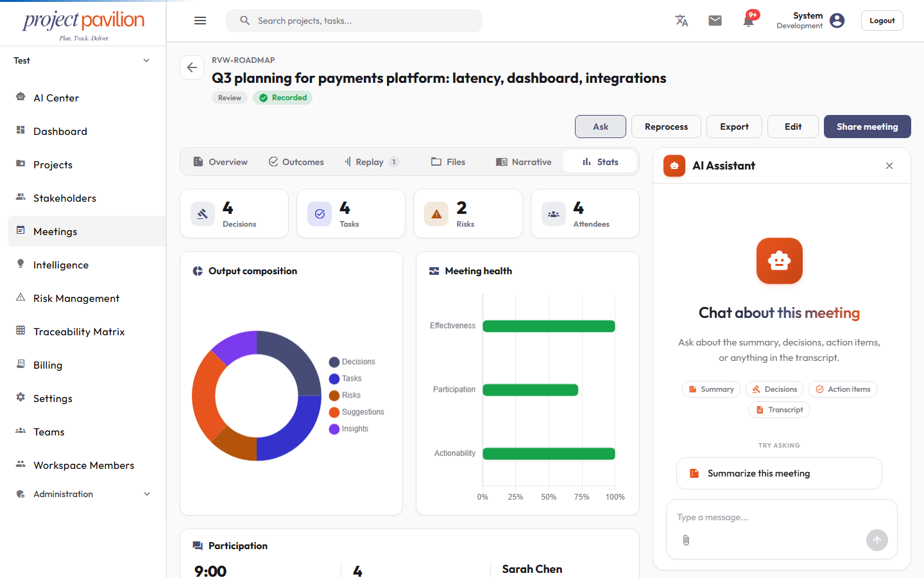The image size is (924, 578).
Task: Open Dashboard in the sidebar
Action: [x=87, y=131]
